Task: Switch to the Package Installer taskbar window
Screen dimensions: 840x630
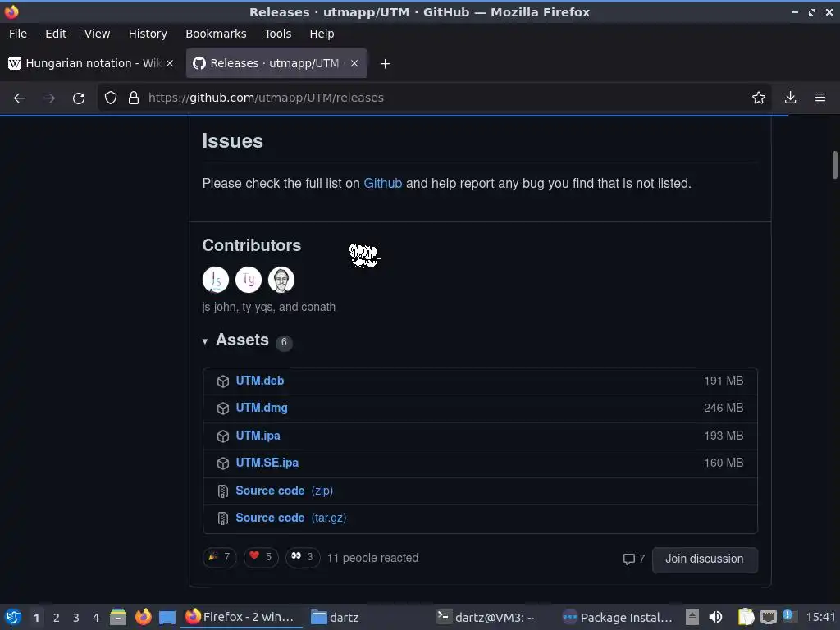Action: [617, 617]
